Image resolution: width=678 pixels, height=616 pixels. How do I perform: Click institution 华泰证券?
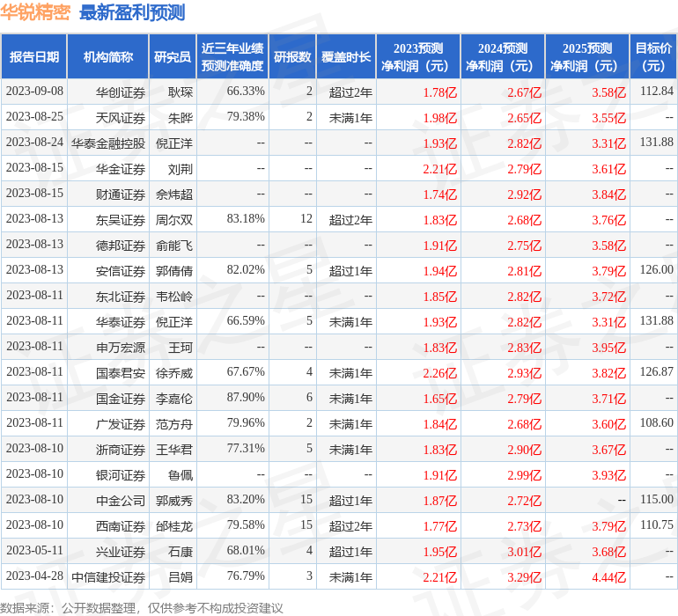tap(121, 321)
